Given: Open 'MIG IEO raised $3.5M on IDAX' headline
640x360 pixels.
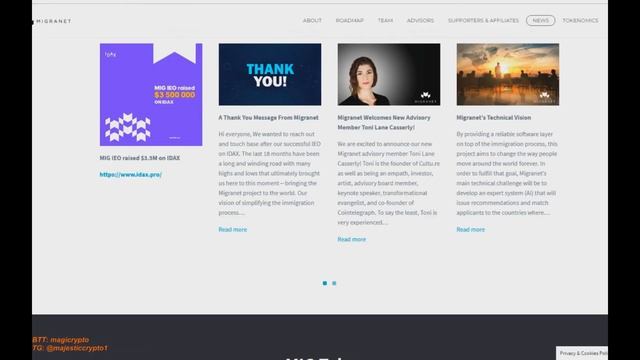Looking at the screenshot, I should (x=140, y=158).
